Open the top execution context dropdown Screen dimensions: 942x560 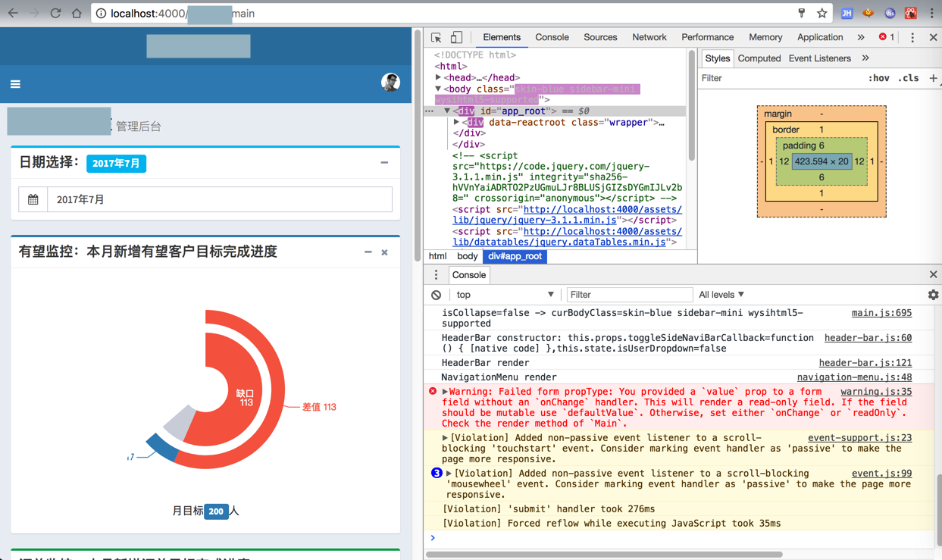point(504,295)
